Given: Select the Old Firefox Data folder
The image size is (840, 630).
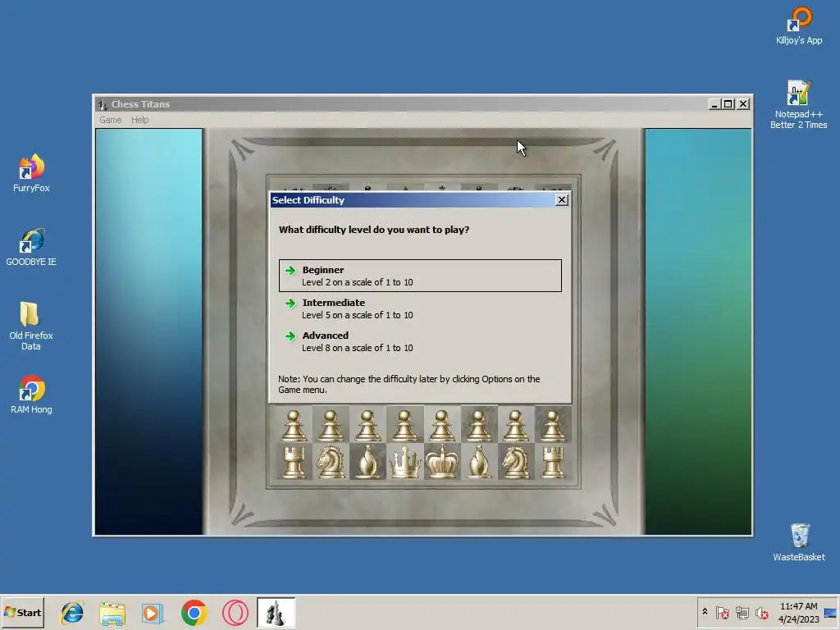Looking at the screenshot, I should [31, 326].
